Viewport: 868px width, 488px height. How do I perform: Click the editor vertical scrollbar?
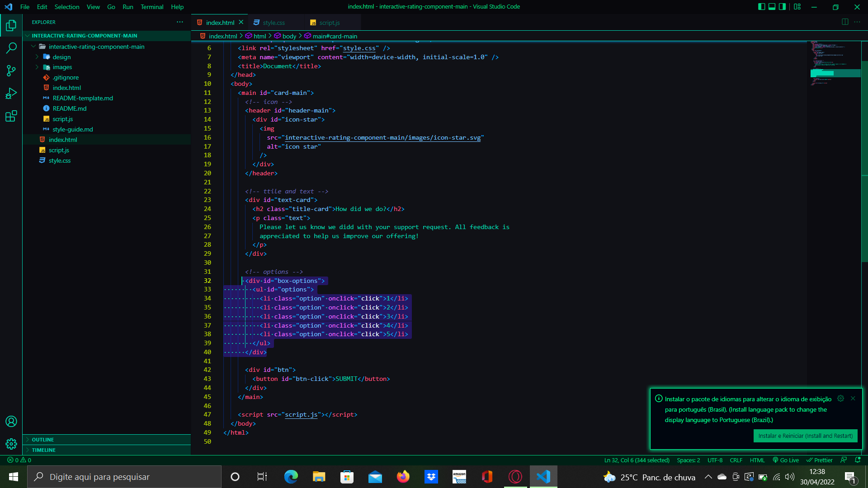pos(864,160)
